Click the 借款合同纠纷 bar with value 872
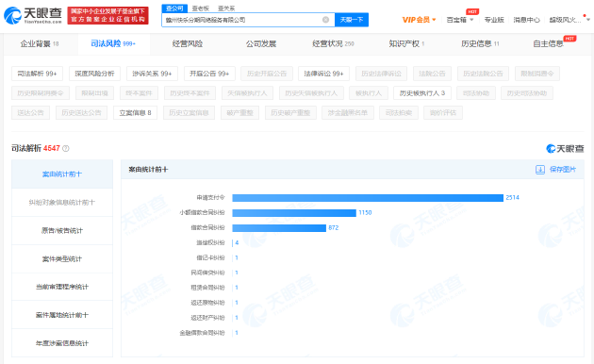The height and width of the screenshot is (364, 594). tap(279, 228)
